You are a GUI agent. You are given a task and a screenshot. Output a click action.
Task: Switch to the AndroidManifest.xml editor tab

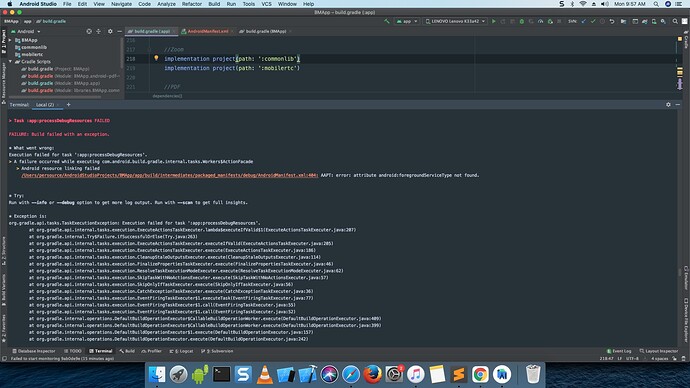tap(207, 31)
